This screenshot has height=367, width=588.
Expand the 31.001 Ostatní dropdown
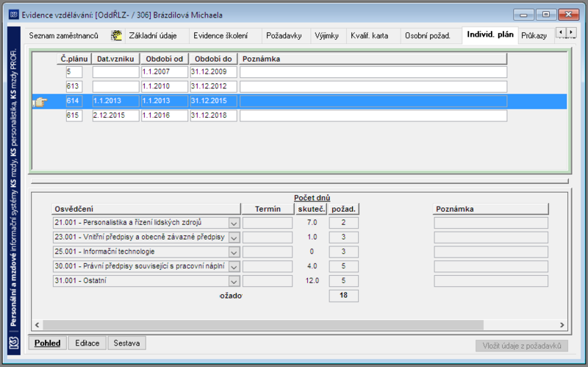234,281
